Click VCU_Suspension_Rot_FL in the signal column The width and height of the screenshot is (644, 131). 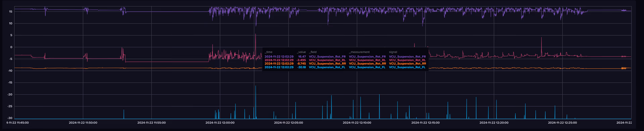point(407,67)
